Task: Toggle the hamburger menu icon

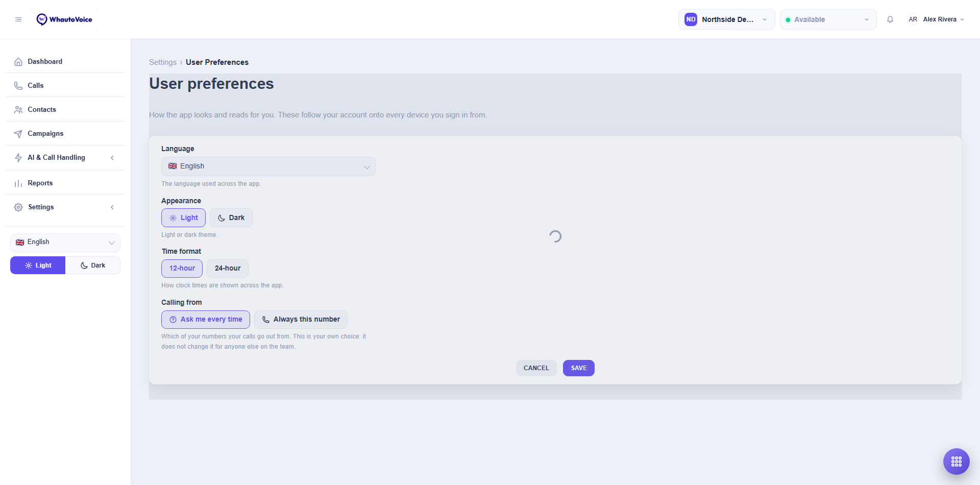Action: (18, 19)
